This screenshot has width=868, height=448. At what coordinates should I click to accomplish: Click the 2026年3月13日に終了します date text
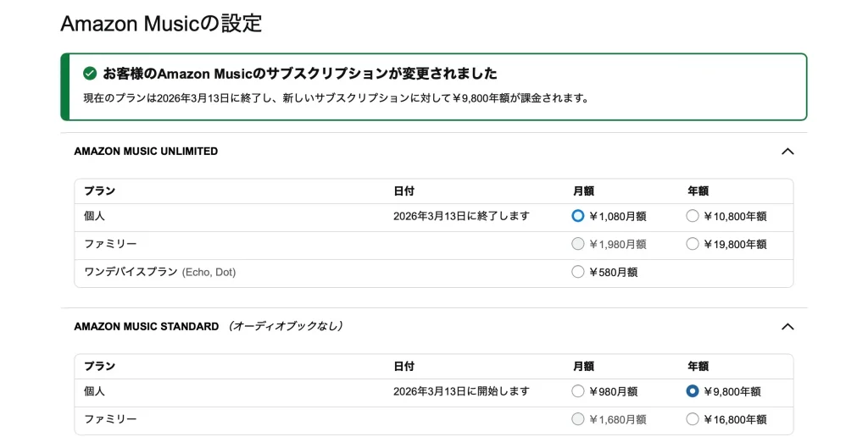pos(461,216)
